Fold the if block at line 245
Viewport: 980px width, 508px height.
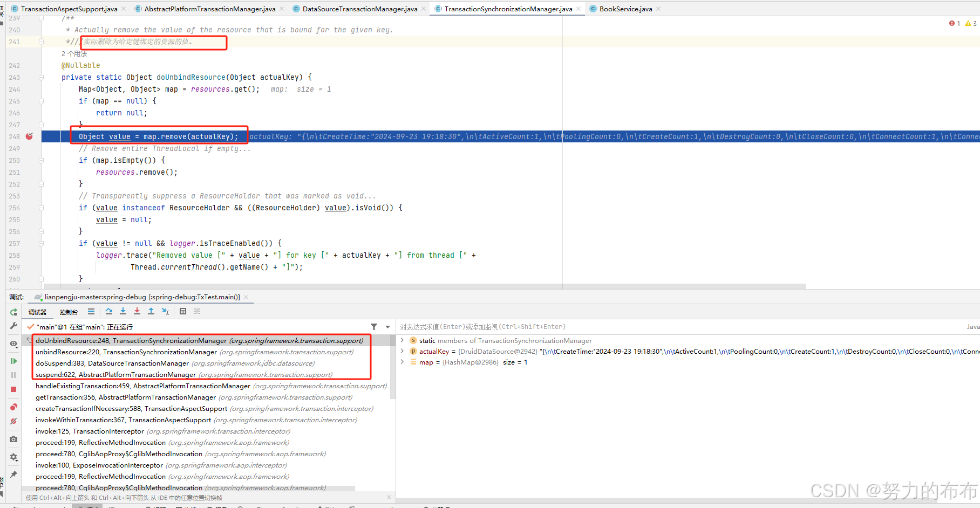(x=41, y=101)
